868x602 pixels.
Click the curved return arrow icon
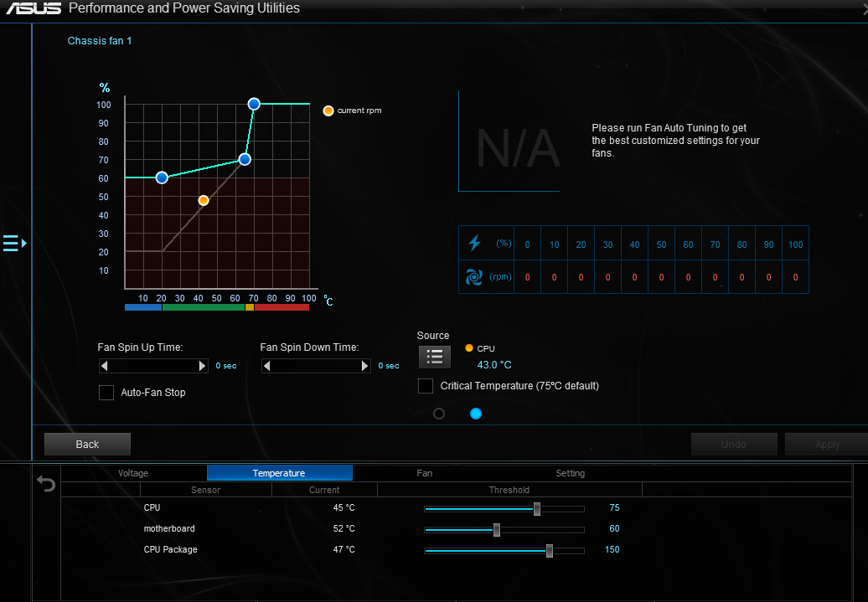point(46,484)
